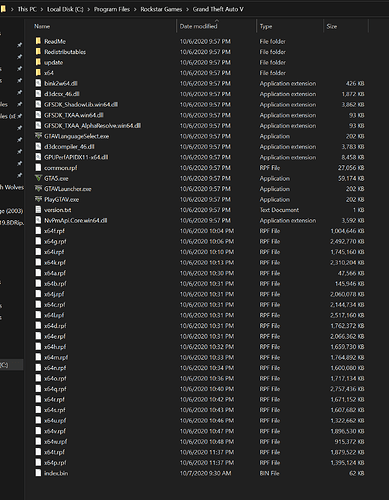Click the x64a.rpf file icon
Image resolution: width=389 pixels, height=500 pixels.
tap(38, 273)
